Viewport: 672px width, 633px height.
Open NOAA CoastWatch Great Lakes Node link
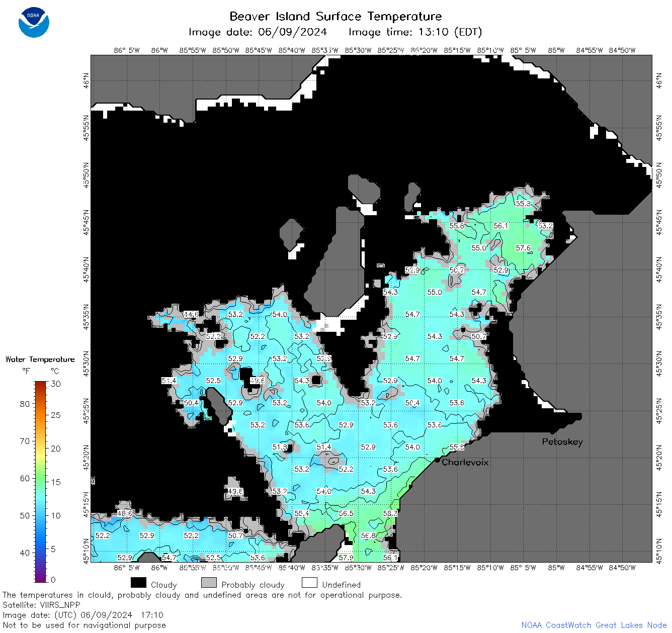(594, 625)
